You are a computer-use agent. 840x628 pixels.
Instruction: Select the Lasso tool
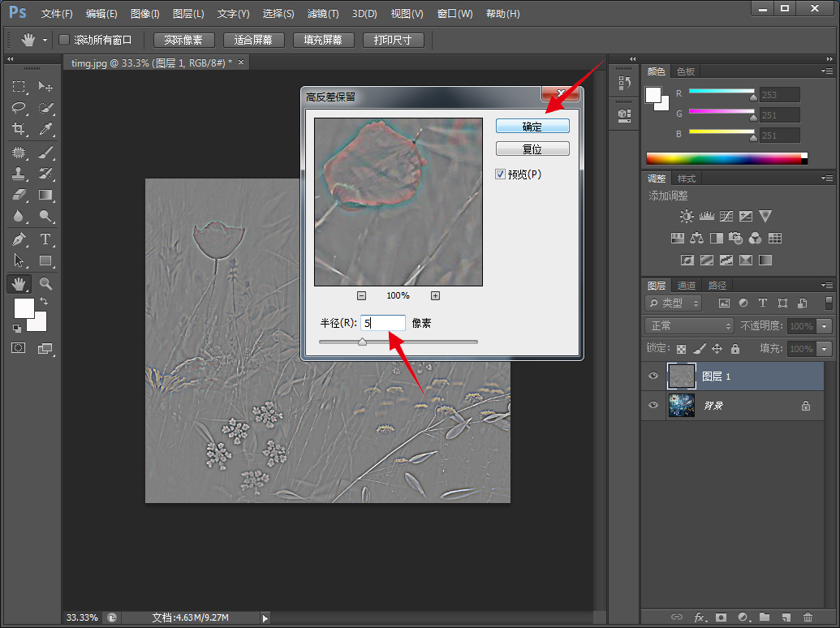(19, 108)
